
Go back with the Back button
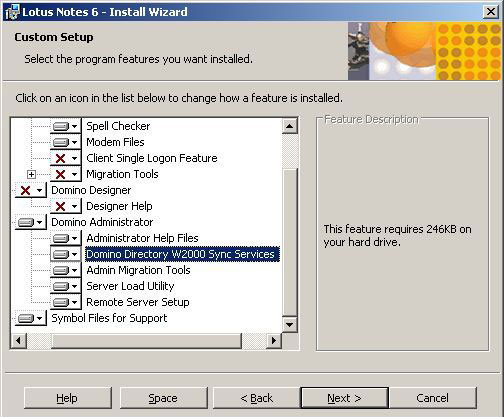[257, 398]
